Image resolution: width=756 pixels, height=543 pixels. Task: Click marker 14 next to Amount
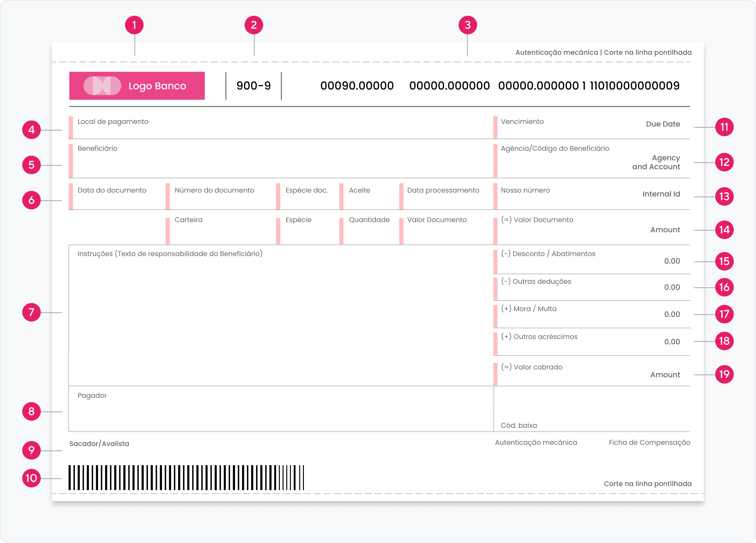[724, 230]
